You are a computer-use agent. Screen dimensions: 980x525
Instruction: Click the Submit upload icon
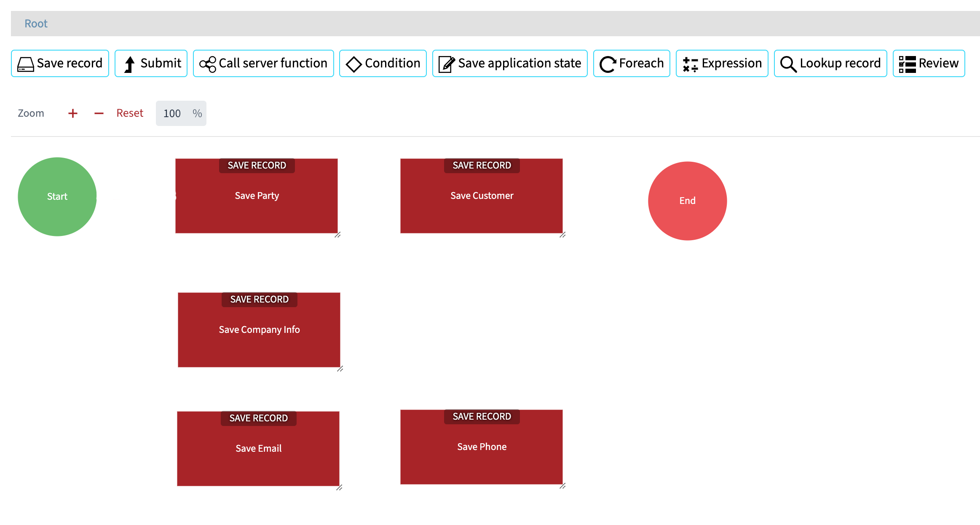(x=130, y=63)
